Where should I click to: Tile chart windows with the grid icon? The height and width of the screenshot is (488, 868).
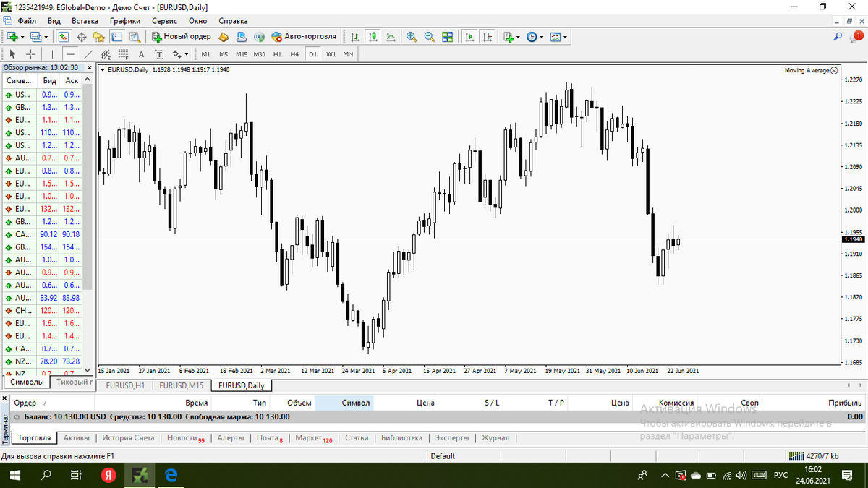pyautogui.click(x=447, y=36)
